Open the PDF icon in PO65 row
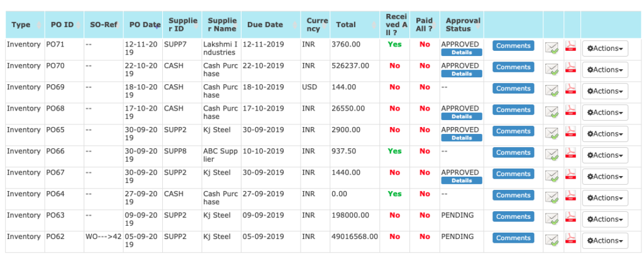This screenshot has height=254, width=644. click(570, 131)
